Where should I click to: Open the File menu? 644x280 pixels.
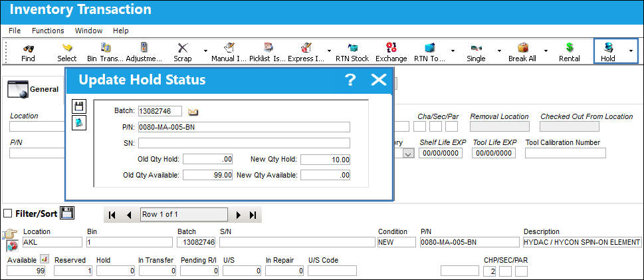15,31
